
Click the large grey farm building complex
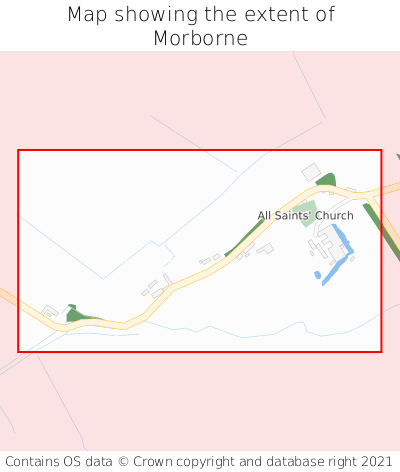click(330, 244)
